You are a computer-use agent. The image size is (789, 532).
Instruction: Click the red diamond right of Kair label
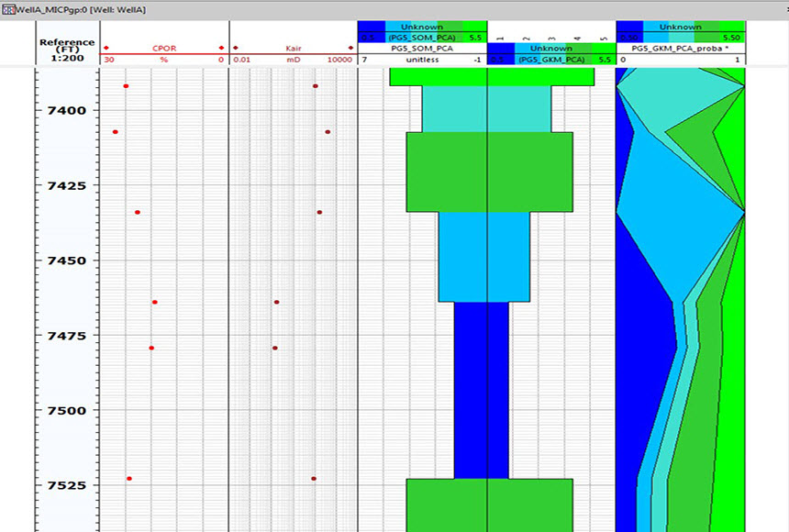(350, 48)
